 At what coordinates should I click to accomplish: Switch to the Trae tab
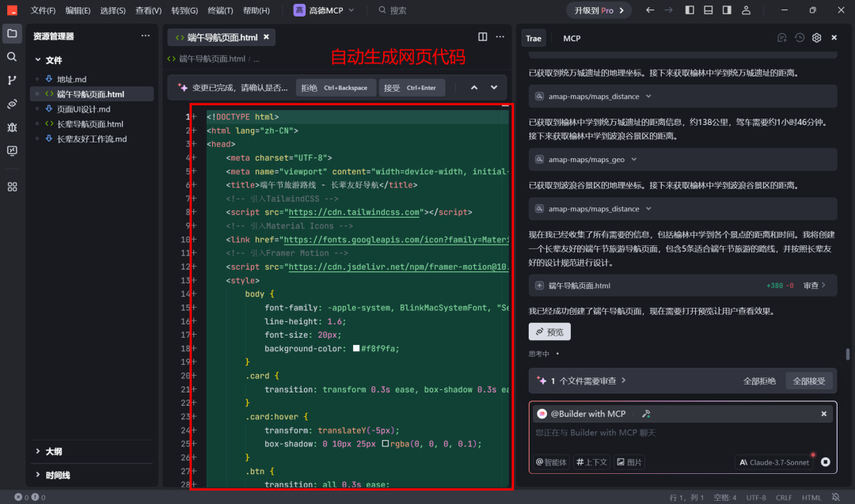[x=534, y=38]
